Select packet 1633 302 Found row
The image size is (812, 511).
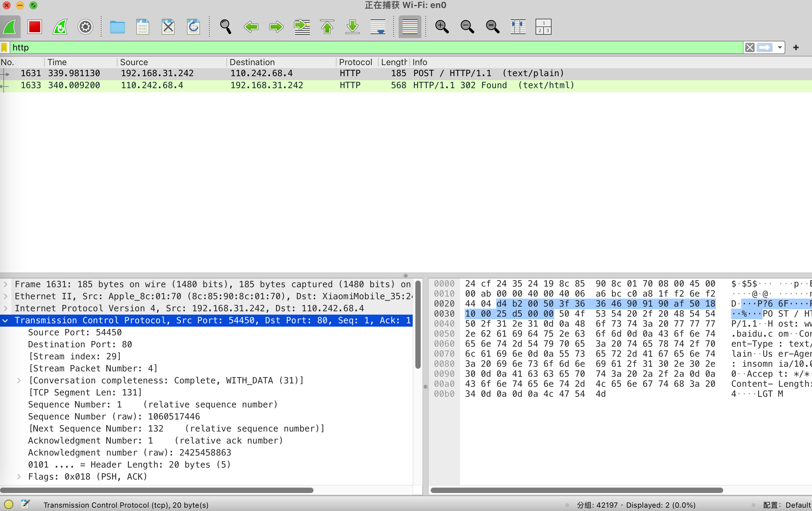coord(270,86)
